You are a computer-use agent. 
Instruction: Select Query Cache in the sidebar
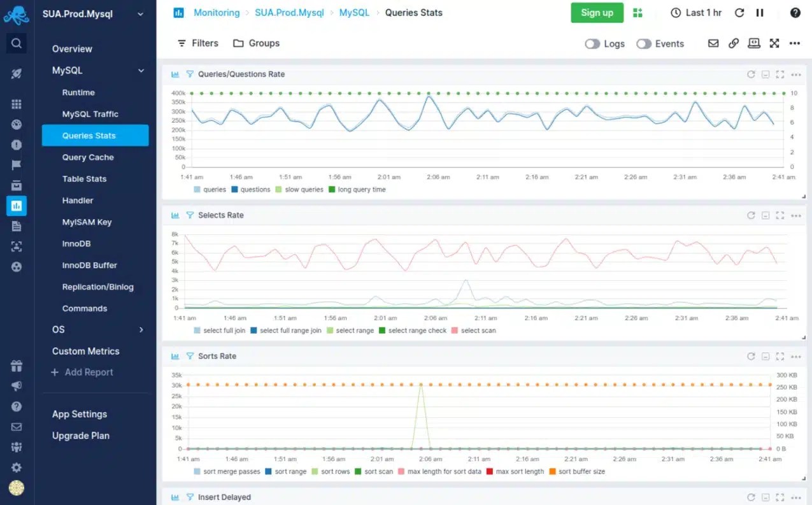pos(87,157)
